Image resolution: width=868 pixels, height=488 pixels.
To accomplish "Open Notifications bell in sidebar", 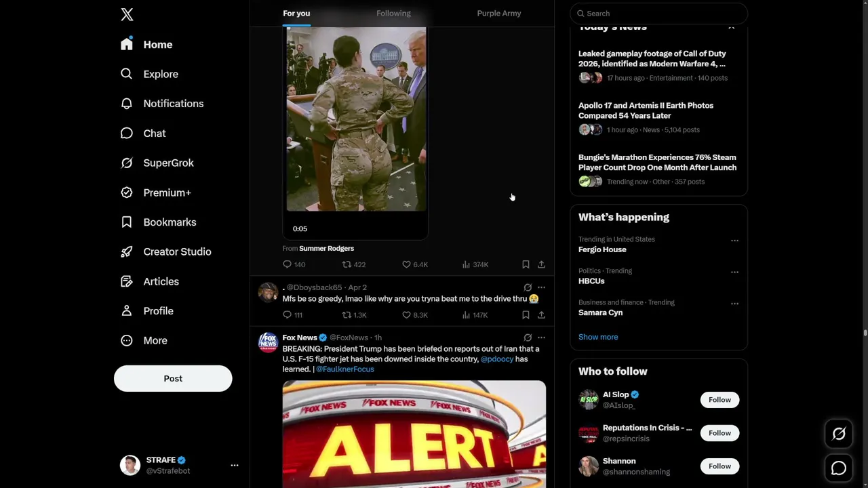I will click(127, 104).
